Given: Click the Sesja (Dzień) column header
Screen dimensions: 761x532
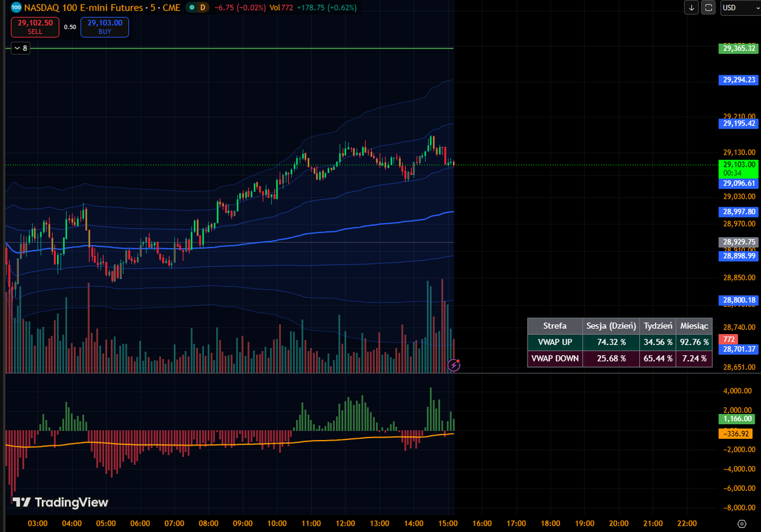Looking at the screenshot, I should pos(611,325).
